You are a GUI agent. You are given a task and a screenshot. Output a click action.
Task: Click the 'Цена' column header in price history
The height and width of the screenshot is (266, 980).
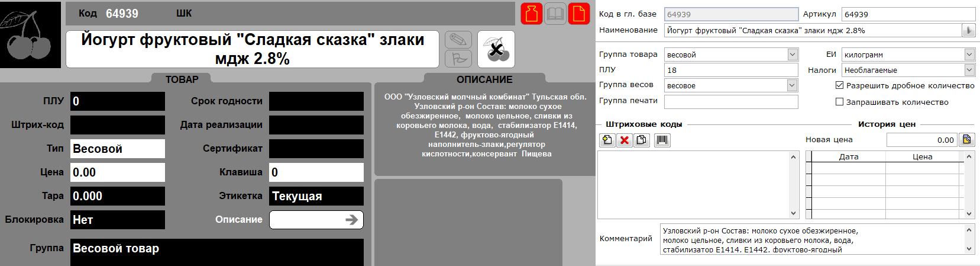(922, 156)
